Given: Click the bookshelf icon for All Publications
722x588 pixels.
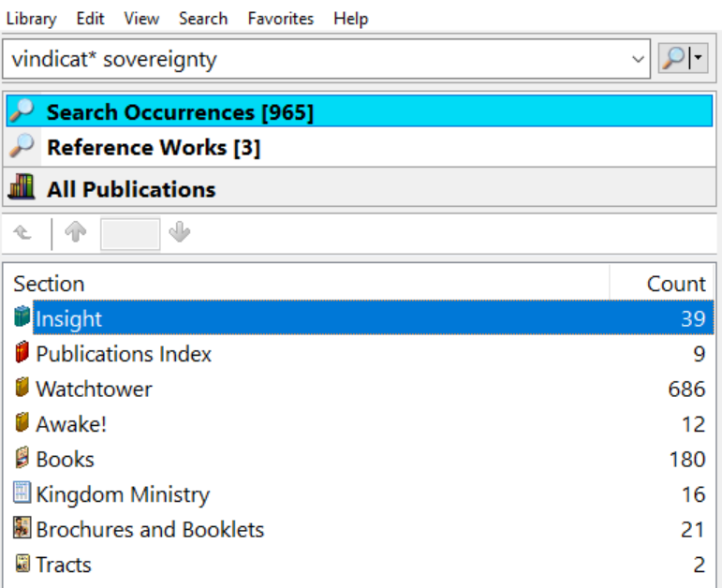Looking at the screenshot, I should (x=22, y=187).
